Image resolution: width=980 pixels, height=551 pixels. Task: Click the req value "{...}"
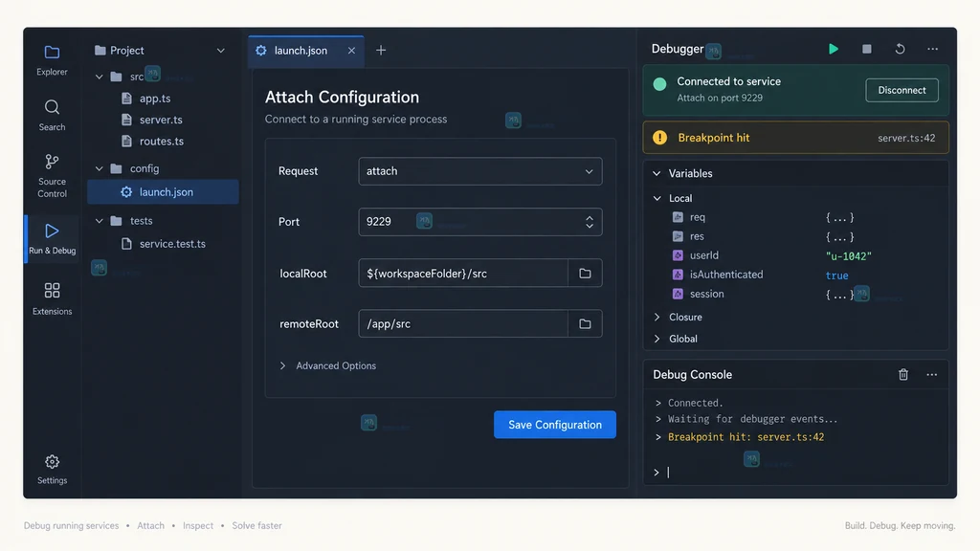click(839, 217)
